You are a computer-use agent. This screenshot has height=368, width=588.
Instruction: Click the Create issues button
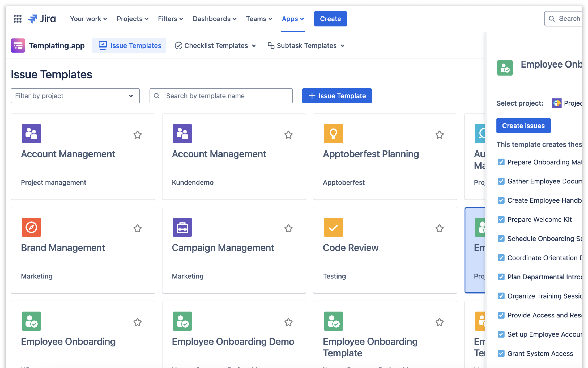tap(524, 126)
